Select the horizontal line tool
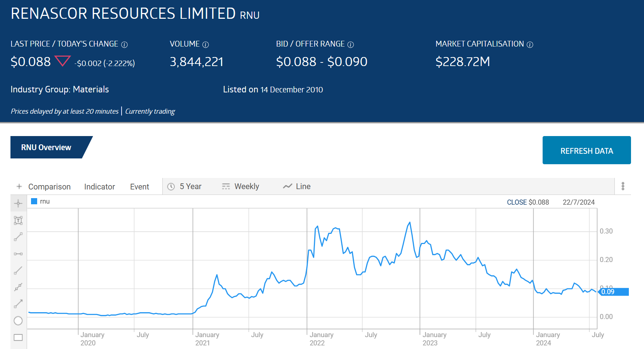644x349 pixels. point(18,254)
